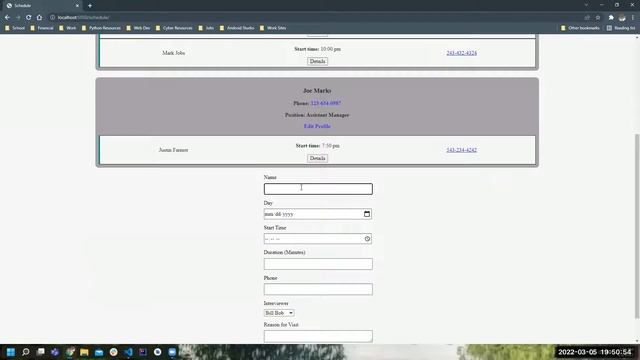Image resolution: width=640 pixels, height=360 pixels.
Task: Click Joe Marks' phone number link
Action: pyautogui.click(x=325, y=103)
